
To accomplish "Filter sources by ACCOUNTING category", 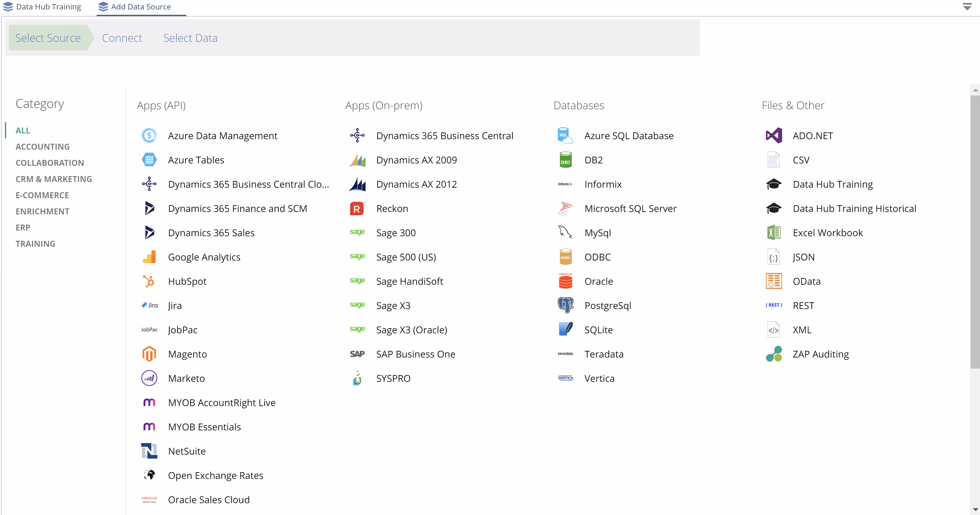I will [x=43, y=147].
